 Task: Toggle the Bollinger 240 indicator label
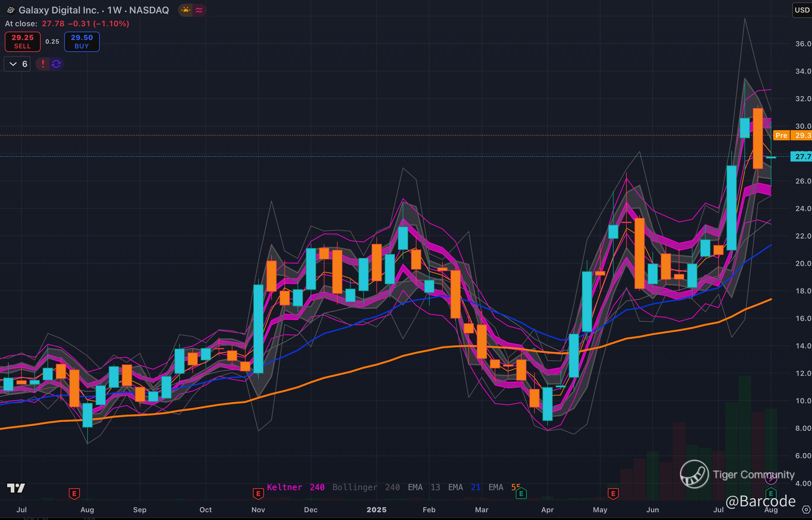pyautogui.click(x=366, y=487)
